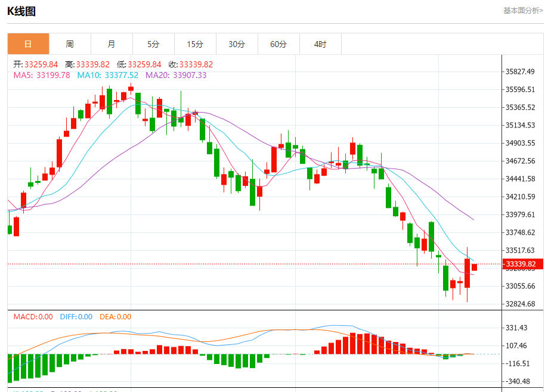Click the 35596.51 price axis label
548x392 pixels.
(x=521, y=89)
